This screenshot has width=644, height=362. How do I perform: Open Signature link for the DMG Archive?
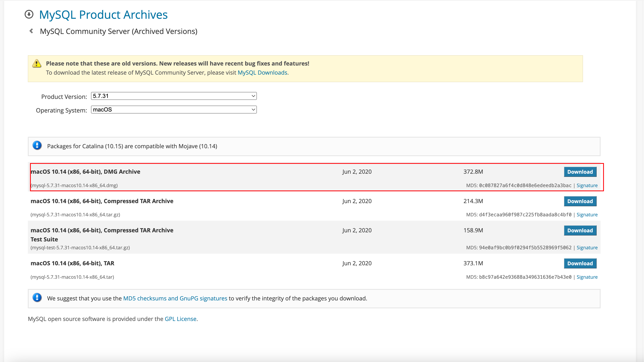pos(587,185)
